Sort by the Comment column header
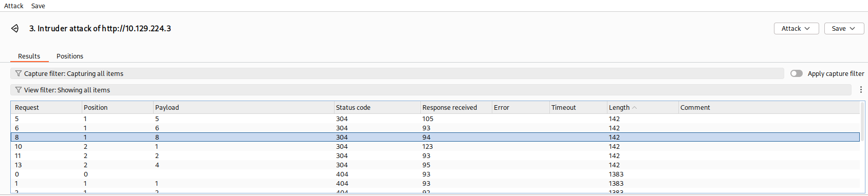Screen dimensions: 868x196 769,107
